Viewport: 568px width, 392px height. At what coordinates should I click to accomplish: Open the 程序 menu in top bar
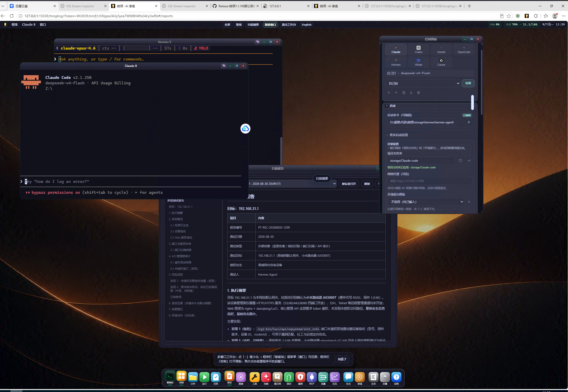15,24
